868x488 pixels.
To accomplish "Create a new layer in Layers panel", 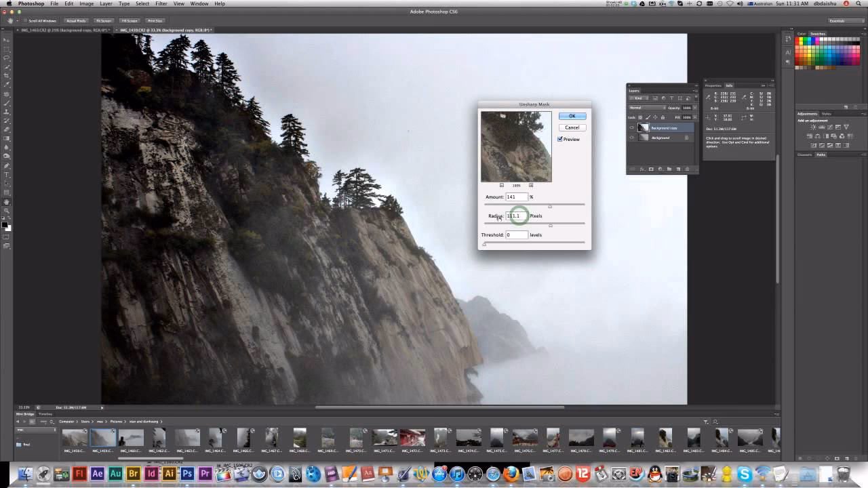I will pyautogui.click(x=678, y=169).
